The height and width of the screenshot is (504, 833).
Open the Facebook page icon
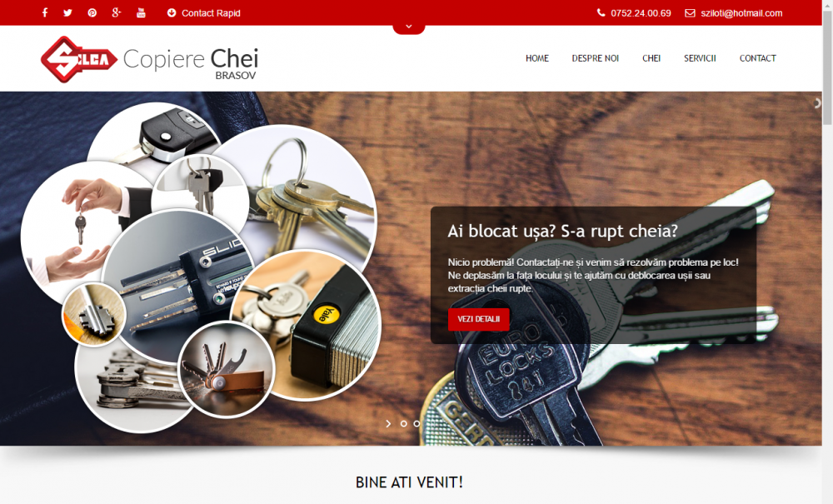coord(45,12)
